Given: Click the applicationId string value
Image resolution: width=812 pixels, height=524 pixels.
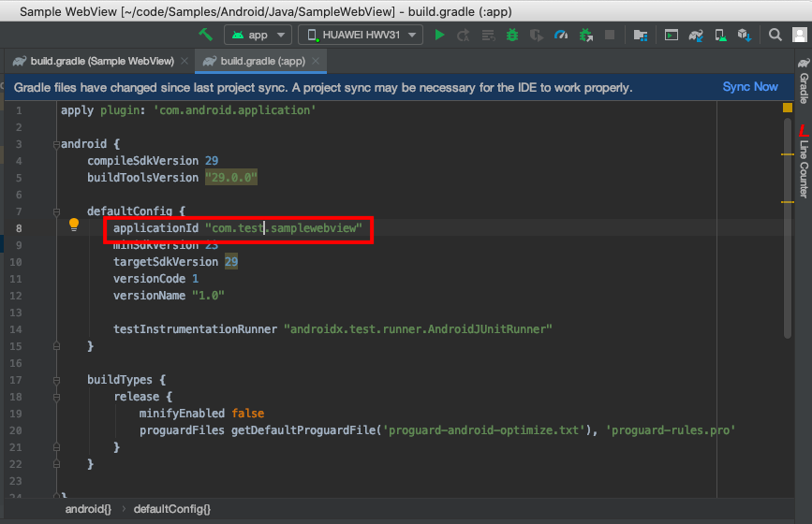Looking at the screenshot, I should [x=284, y=228].
